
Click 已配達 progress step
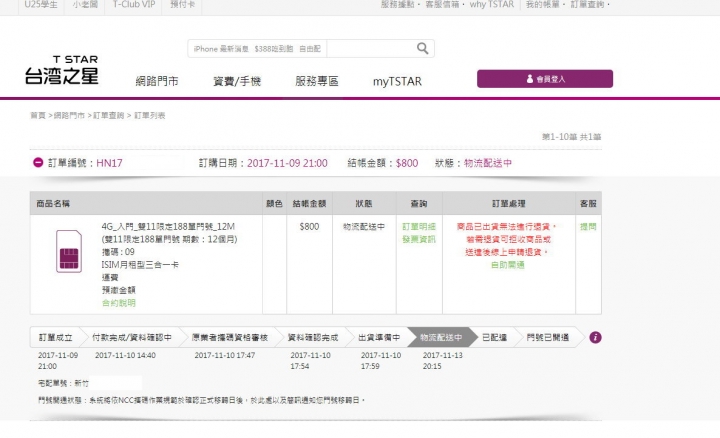[494, 337]
